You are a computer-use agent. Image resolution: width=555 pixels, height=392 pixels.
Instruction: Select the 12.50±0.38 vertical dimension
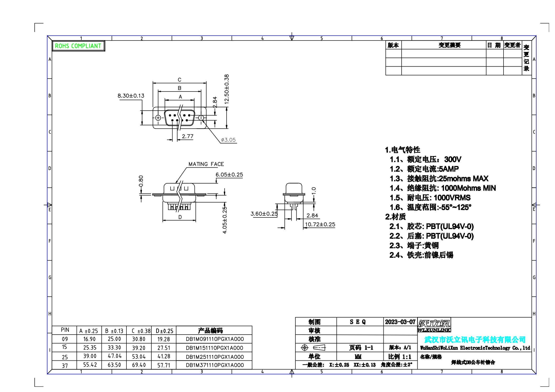(227, 89)
